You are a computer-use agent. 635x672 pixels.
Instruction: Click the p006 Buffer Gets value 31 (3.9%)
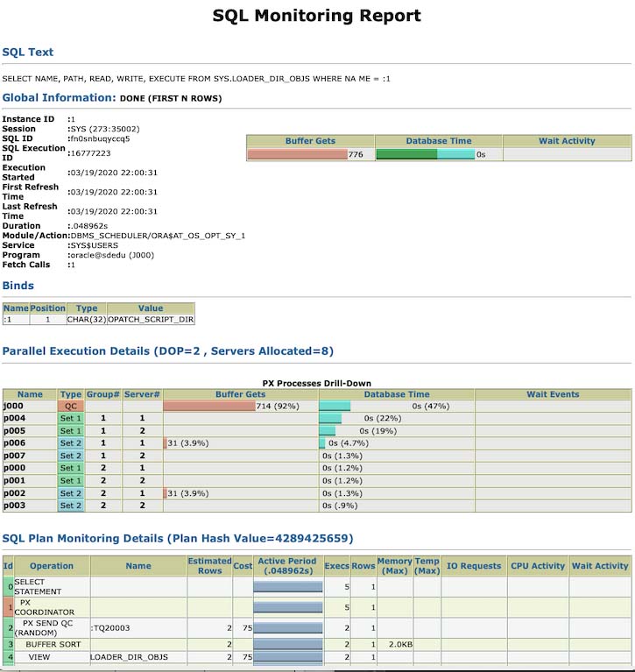click(x=188, y=443)
